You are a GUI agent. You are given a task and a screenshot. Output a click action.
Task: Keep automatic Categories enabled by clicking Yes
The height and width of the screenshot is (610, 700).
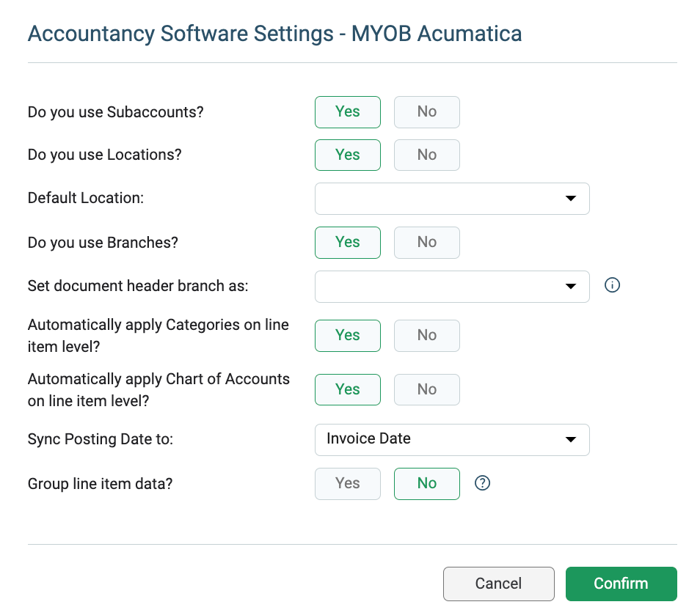coord(347,335)
